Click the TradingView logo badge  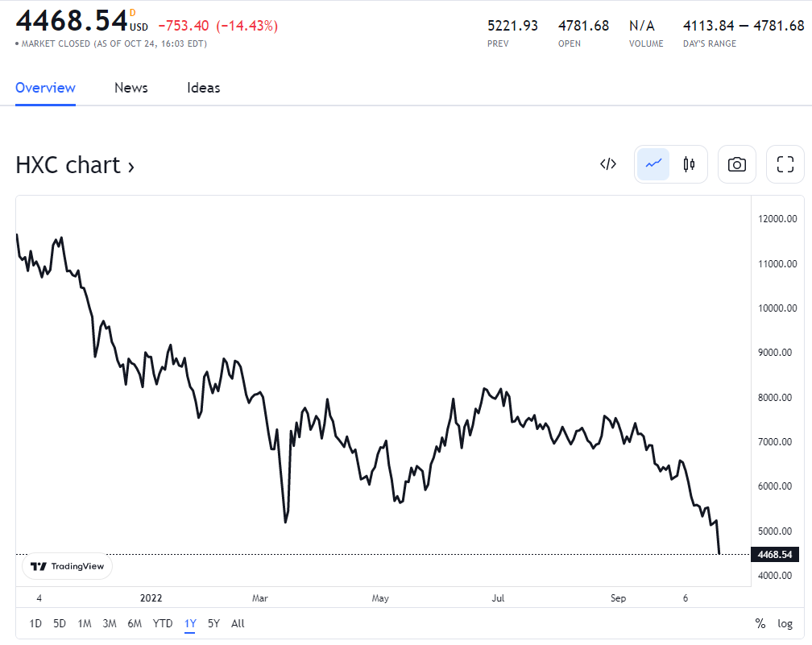point(68,566)
